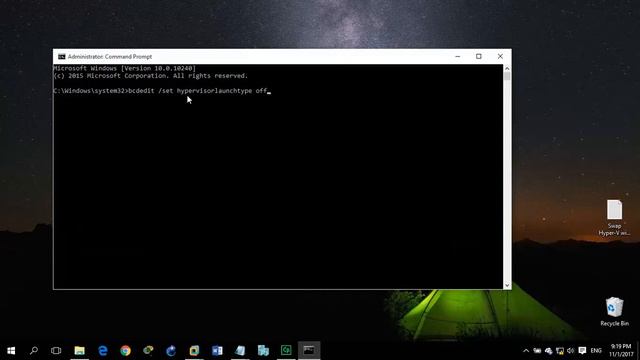Open the notepad-style taskbar app
Screen dimensions: 640x360
pos(240,350)
